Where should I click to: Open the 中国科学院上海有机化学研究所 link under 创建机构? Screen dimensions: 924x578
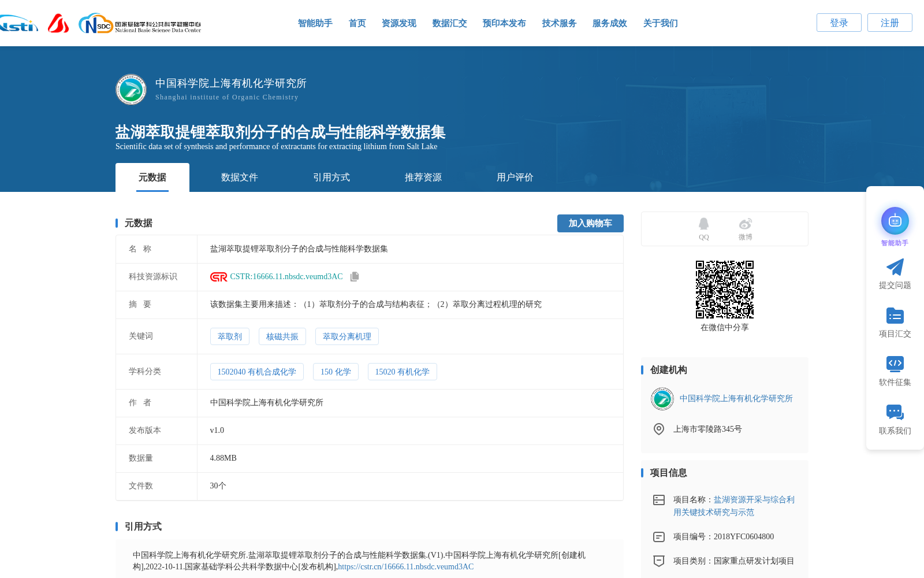click(x=736, y=399)
